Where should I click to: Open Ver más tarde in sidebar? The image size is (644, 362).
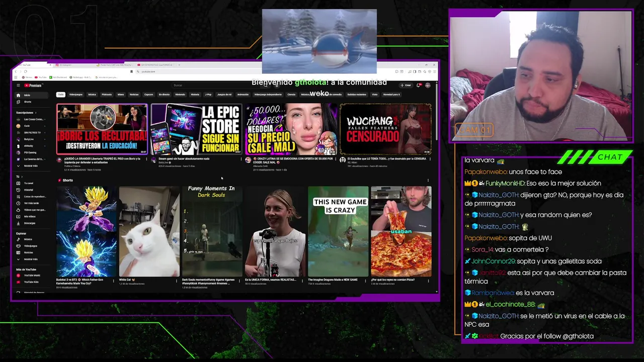point(31,203)
